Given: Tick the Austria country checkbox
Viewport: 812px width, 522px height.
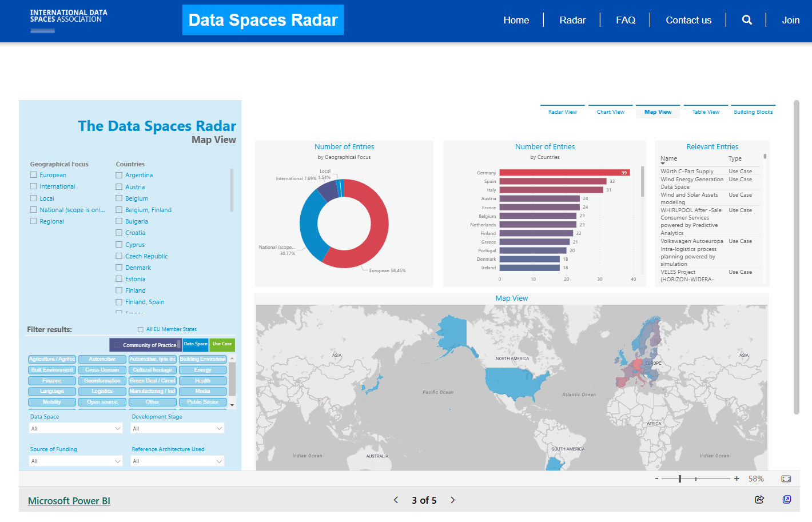Looking at the screenshot, I should tap(119, 187).
